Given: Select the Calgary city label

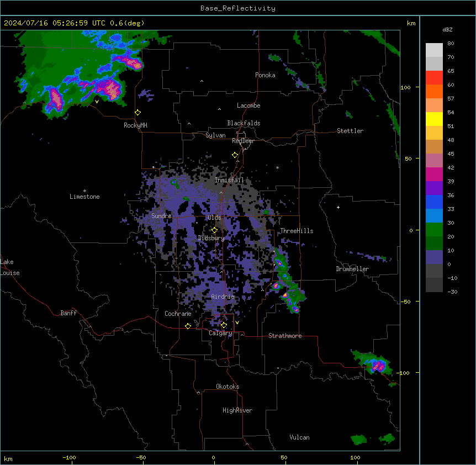Looking at the screenshot, I should pyautogui.click(x=220, y=333).
